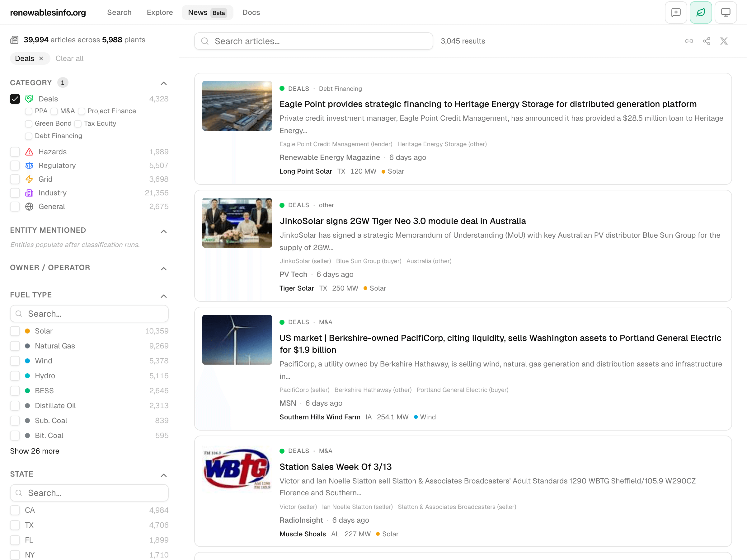This screenshot has width=747, height=560.
Task: Click the leaf icon in the top toolbar
Action: pyautogui.click(x=701, y=12)
